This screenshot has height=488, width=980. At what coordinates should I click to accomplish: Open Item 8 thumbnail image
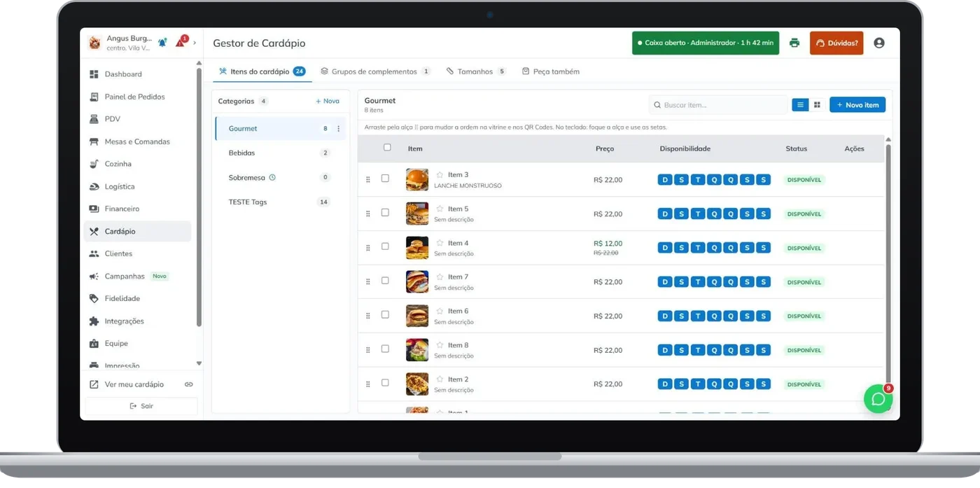417,350
